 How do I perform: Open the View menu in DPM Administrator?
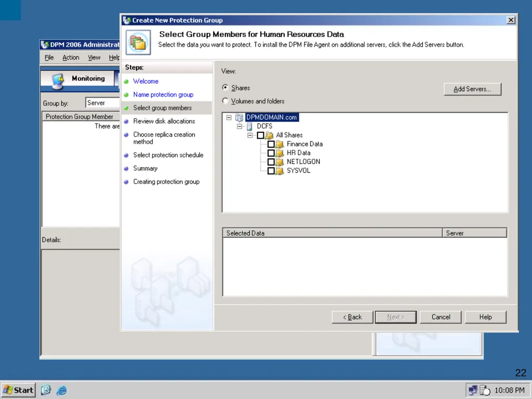tap(94, 58)
